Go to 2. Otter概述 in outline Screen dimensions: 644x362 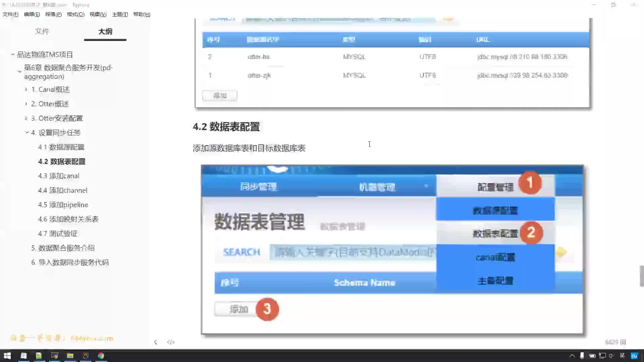(50, 104)
